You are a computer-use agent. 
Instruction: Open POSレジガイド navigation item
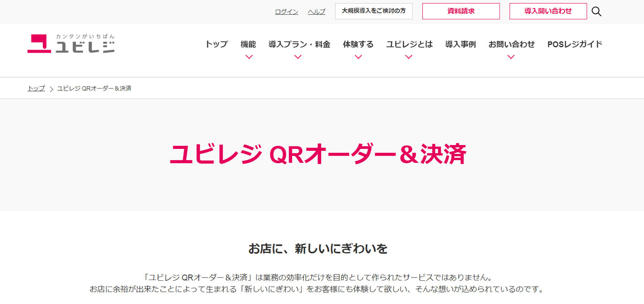pyautogui.click(x=575, y=44)
